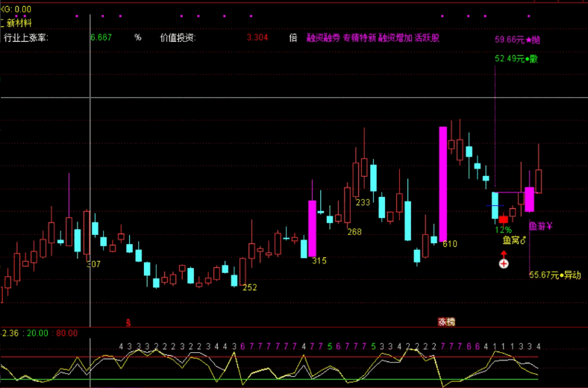The width and height of the screenshot is (588, 388).
Task: Click the 新材料 sector label
Action: [x=19, y=23]
